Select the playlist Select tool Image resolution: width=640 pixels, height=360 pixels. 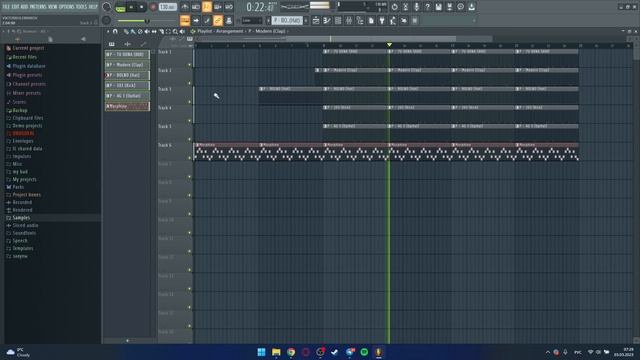pyautogui.click(x=168, y=31)
